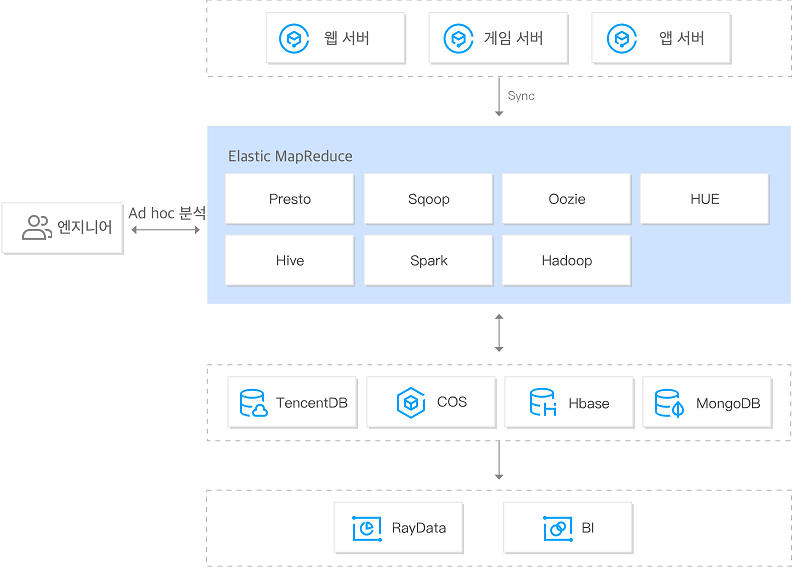Click the BI overlapping circles icon
The width and height of the screenshot is (792, 567).
pos(558,528)
